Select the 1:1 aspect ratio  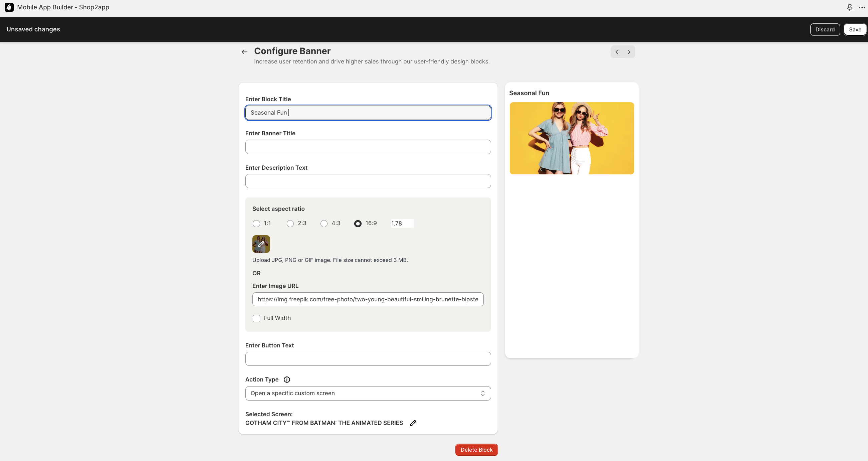(256, 223)
